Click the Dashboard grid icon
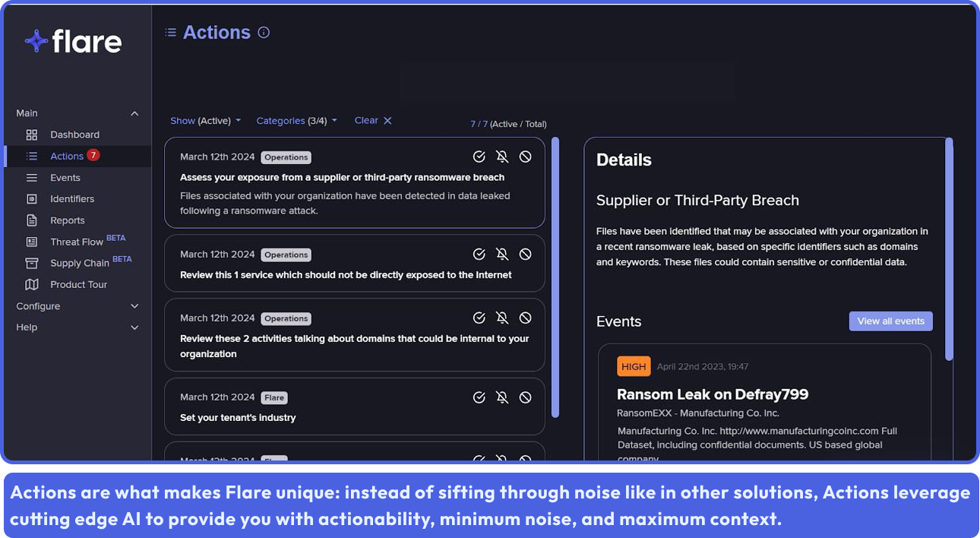This screenshot has width=980, height=538. [32, 134]
